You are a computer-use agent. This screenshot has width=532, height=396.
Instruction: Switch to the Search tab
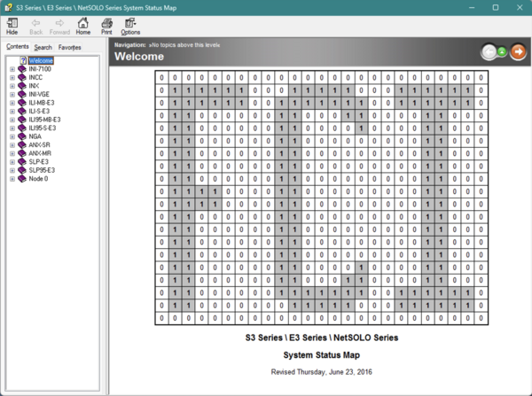[x=43, y=48]
